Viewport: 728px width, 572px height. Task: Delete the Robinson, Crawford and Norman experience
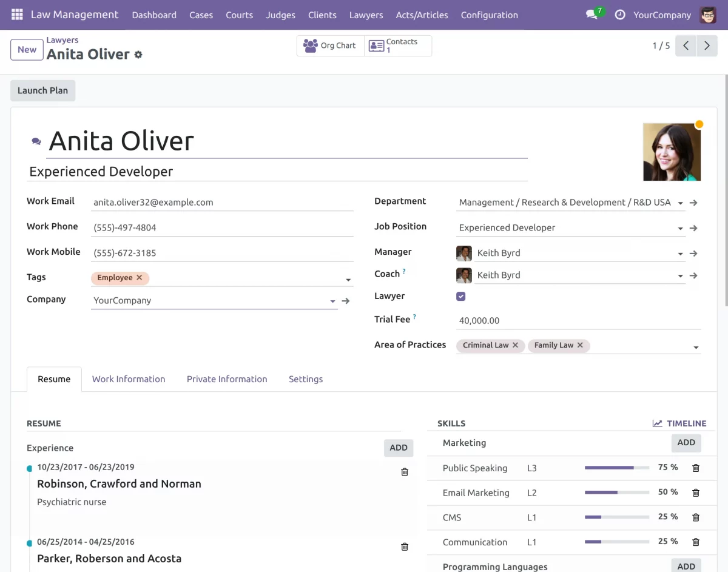tap(405, 472)
